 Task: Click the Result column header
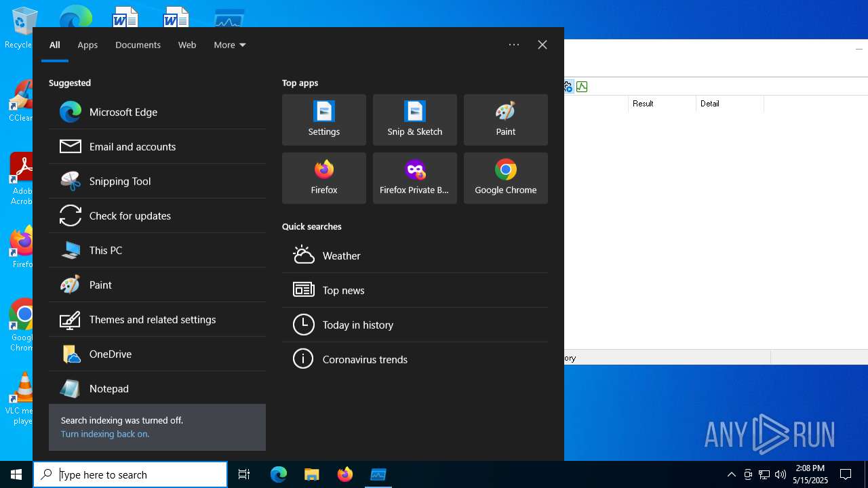pos(662,104)
